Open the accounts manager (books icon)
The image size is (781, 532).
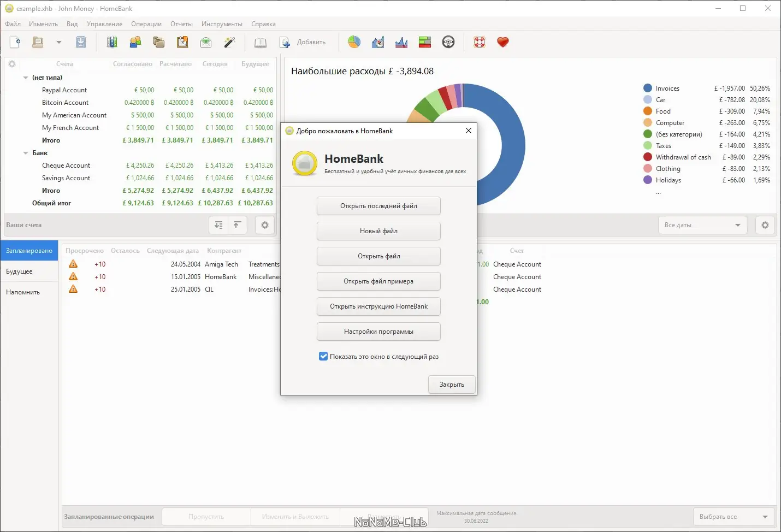[x=112, y=42]
